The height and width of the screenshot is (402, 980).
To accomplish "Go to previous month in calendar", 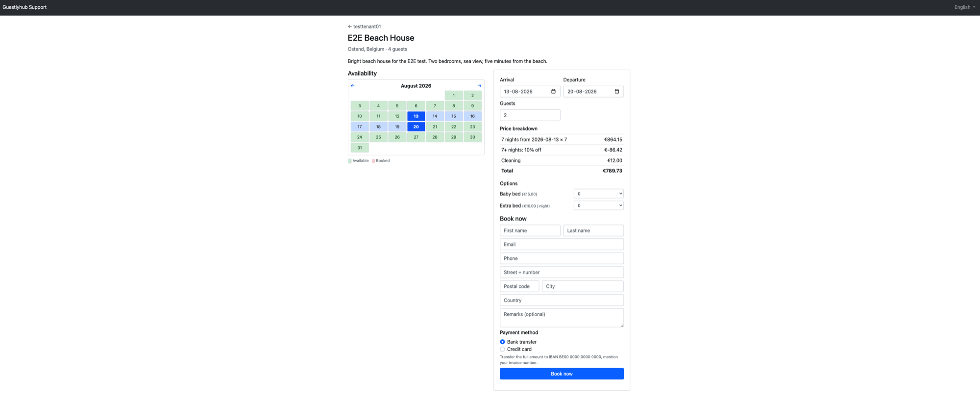I will tap(353, 86).
